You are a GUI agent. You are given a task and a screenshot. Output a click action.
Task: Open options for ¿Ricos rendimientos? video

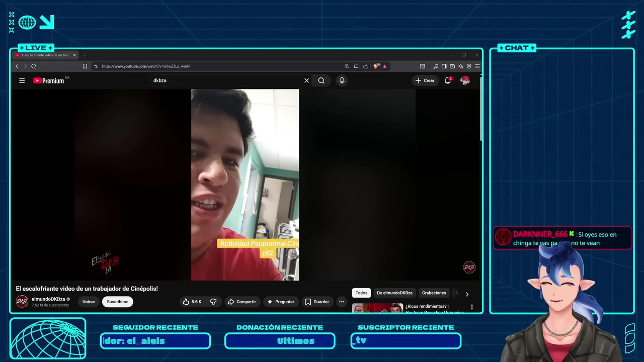click(472, 307)
